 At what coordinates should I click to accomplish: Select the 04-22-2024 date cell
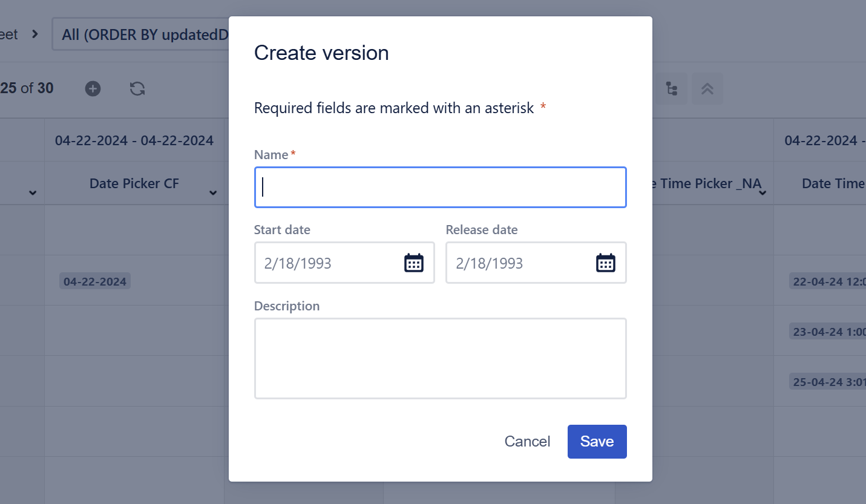coord(95,281)
